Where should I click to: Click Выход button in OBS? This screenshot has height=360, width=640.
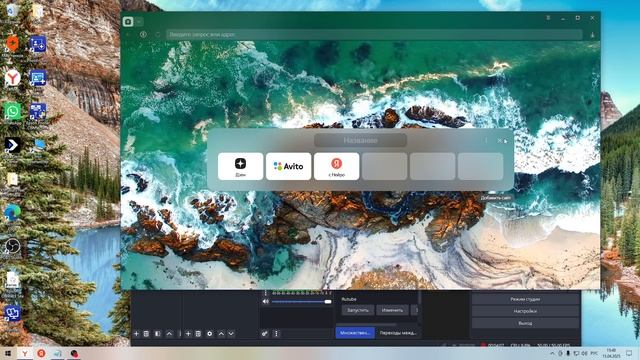point(525,323)
